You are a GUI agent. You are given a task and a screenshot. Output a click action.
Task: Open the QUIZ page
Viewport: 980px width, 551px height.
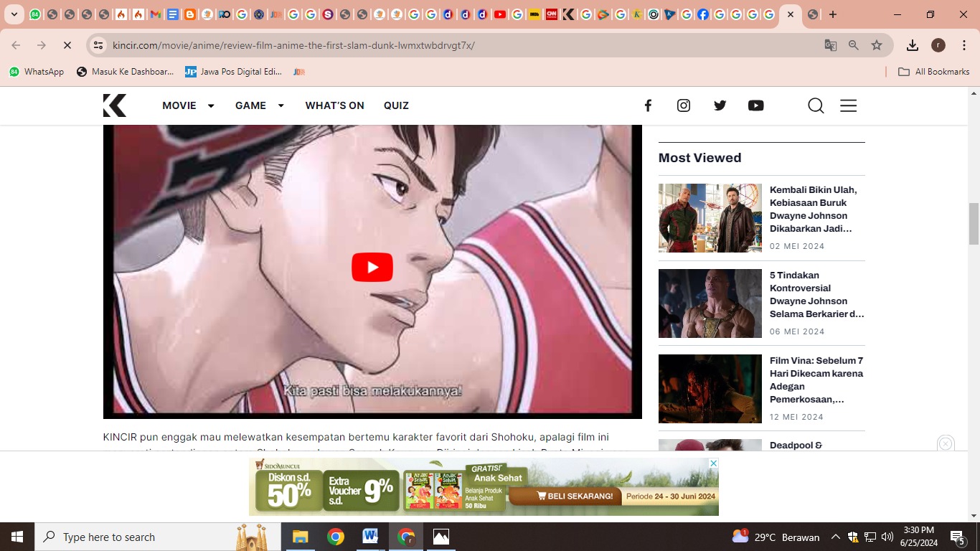tap(396, 105)
